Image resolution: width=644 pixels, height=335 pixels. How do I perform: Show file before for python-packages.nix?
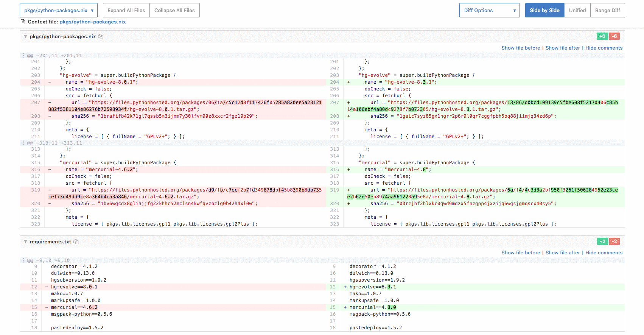521,48
